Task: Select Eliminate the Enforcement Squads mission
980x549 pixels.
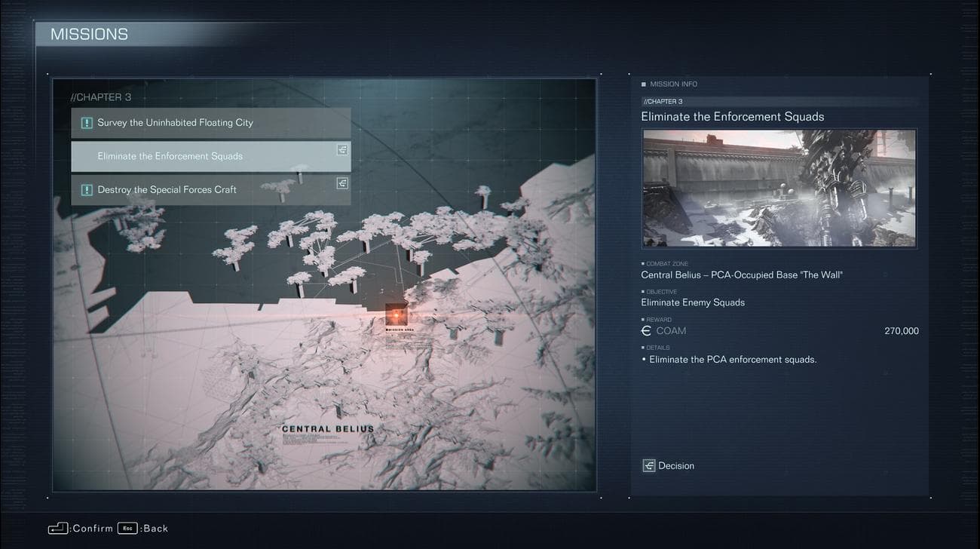Action: pyautogui.click(x=211, y=156)
